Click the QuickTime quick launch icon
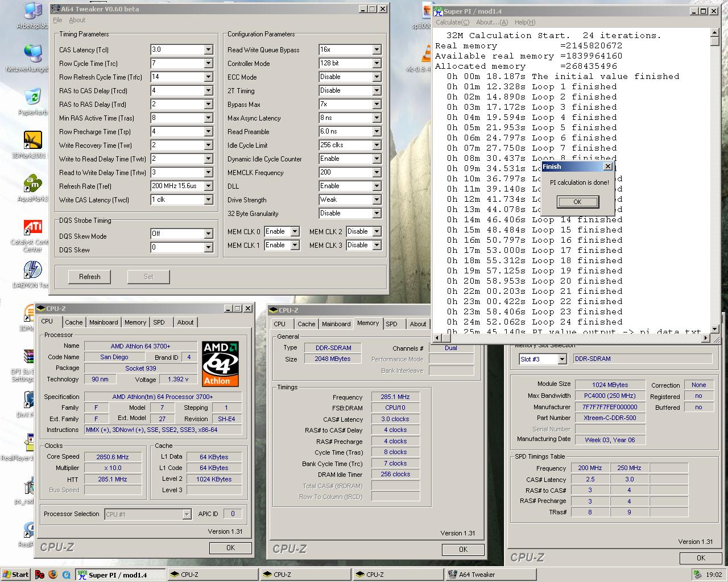Image resolution: width=728 pixels, height=582 pixels. tap(67, 575)
